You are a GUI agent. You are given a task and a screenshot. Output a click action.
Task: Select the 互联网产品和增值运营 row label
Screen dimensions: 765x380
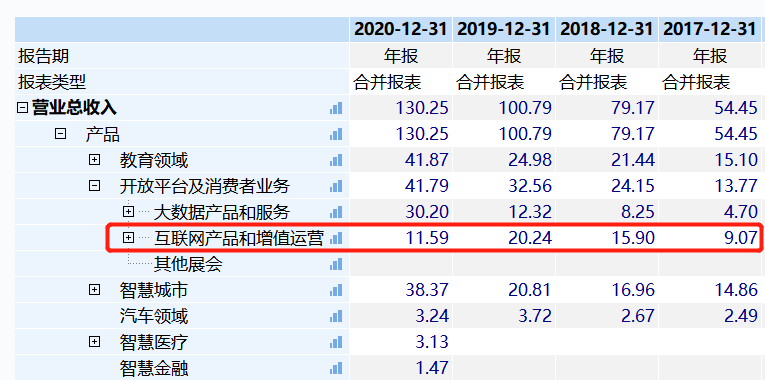click(239, 238)
